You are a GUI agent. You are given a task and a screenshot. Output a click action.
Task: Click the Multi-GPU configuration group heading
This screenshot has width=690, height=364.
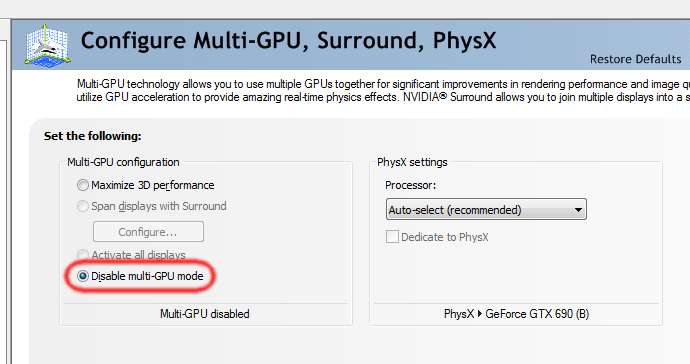point(123,162)
